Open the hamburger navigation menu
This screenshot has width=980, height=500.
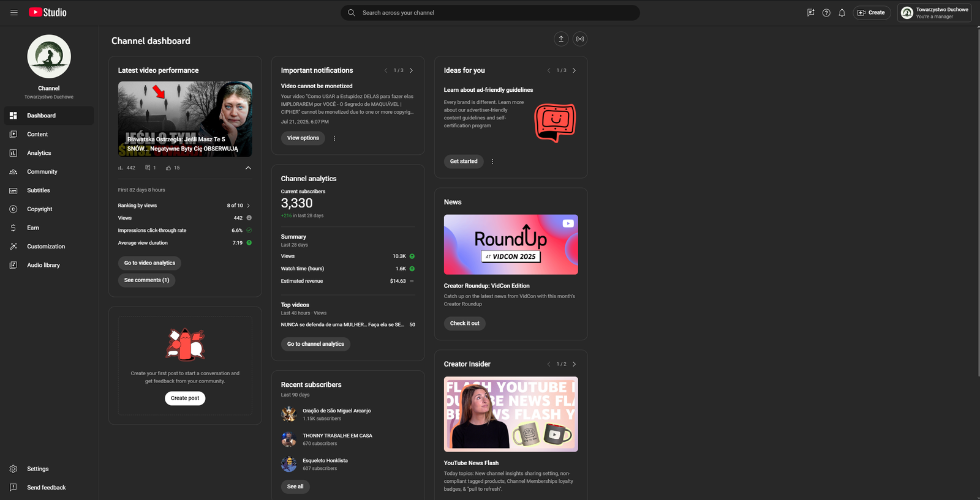(x=14, y=12)
